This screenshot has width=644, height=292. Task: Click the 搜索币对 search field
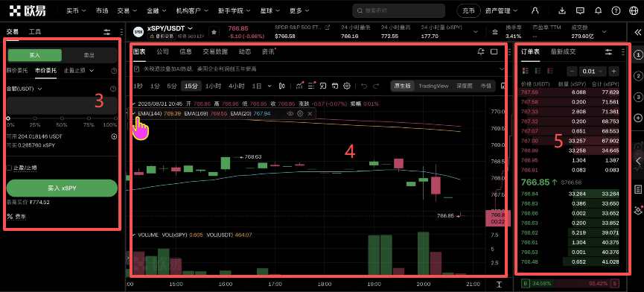399,10
